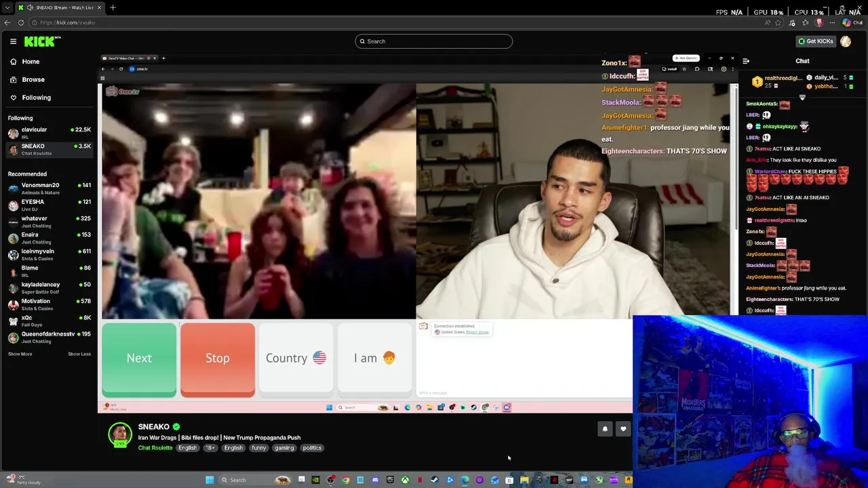Collapse the chat panel arrow icon
Viewport: 868px width, 488px height.
746,61
